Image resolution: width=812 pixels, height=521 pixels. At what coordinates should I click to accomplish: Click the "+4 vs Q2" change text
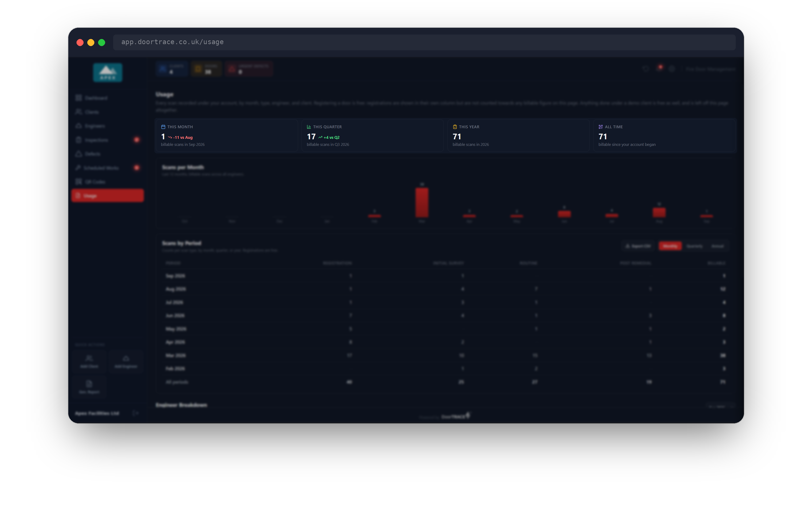pos(332,137)
